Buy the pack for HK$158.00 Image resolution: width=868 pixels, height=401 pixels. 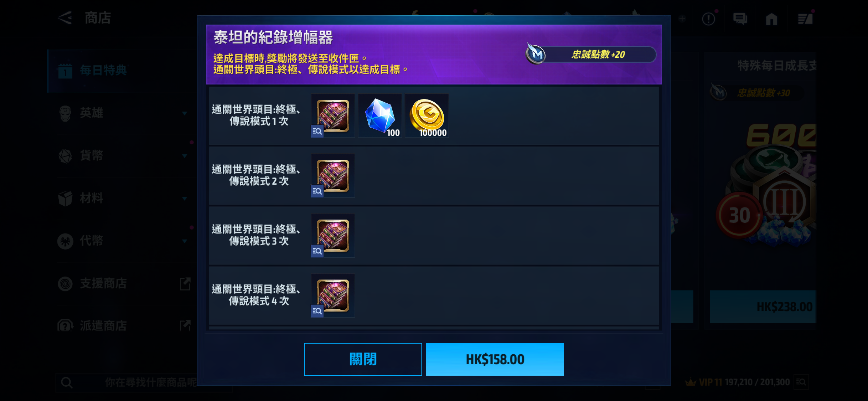click(495, 359)
